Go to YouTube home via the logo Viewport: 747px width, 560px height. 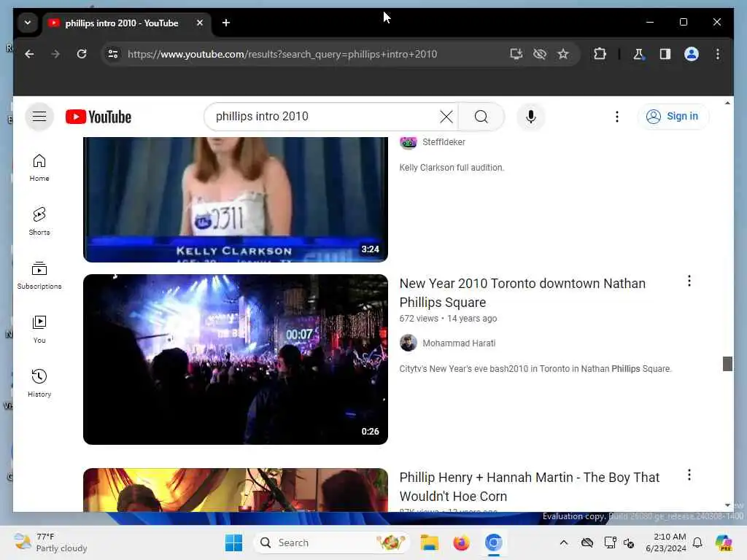pos(98,117)
